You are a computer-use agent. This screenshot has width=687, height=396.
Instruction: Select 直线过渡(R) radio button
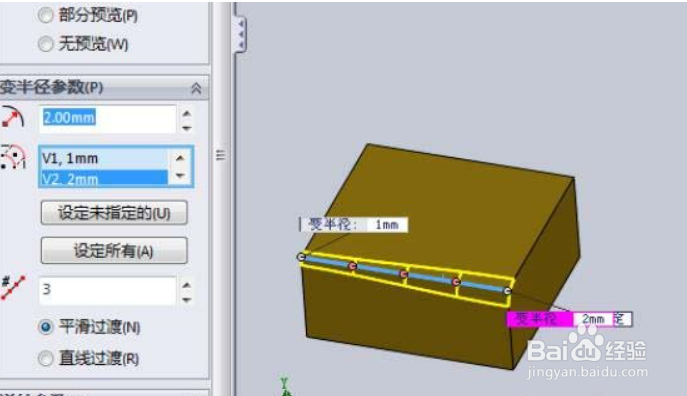[x=46, y=358]
